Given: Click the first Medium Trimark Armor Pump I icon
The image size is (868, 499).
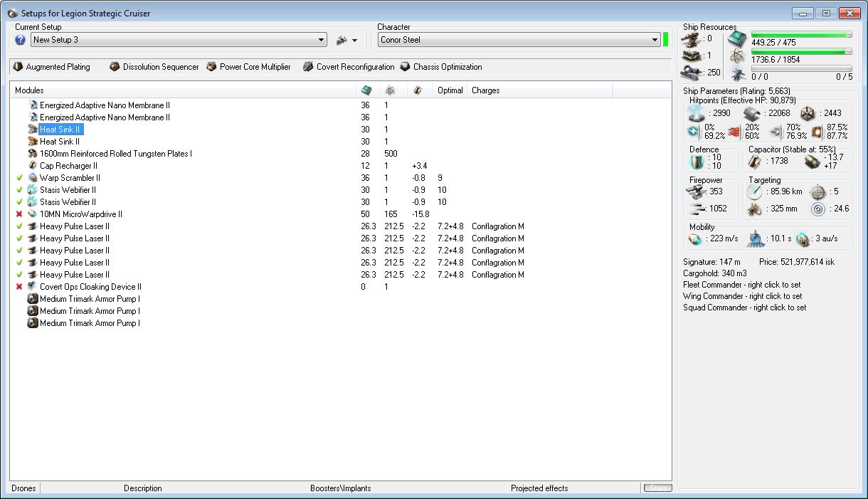Looking at the screenshot, I should pyautogui.click(x=33, y=299).
